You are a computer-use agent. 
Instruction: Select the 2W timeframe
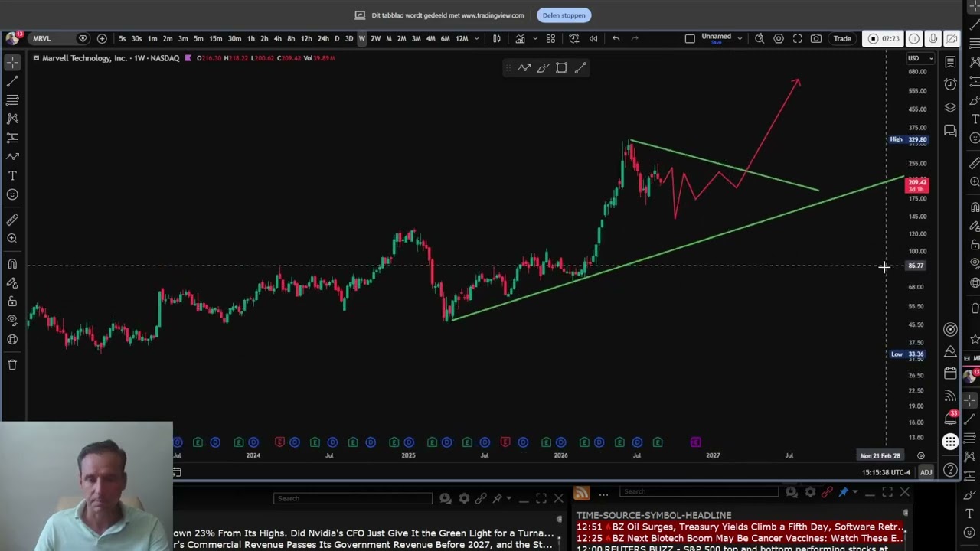(x=375, y=38)
